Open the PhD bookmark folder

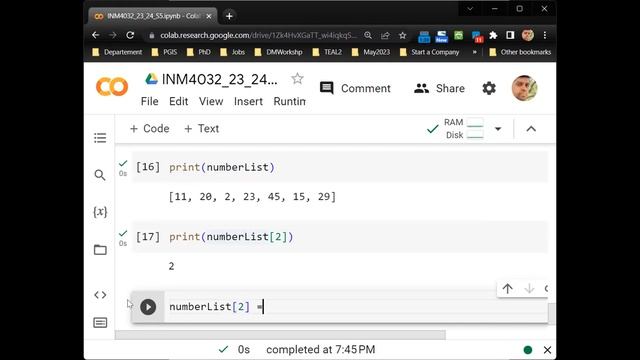click(x=199, y=52)
